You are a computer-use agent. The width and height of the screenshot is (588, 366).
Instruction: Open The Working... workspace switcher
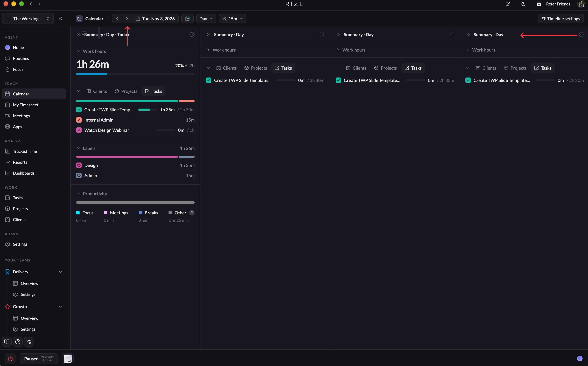click(28, 19)
